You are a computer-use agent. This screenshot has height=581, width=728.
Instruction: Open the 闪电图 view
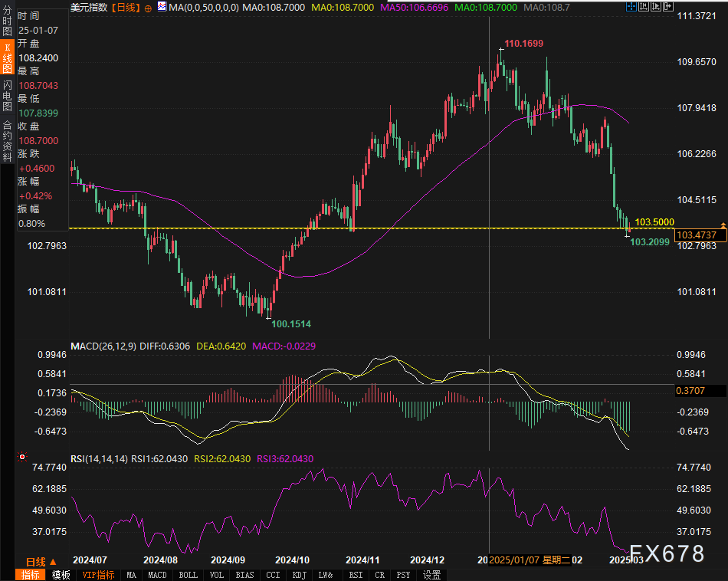7,94
